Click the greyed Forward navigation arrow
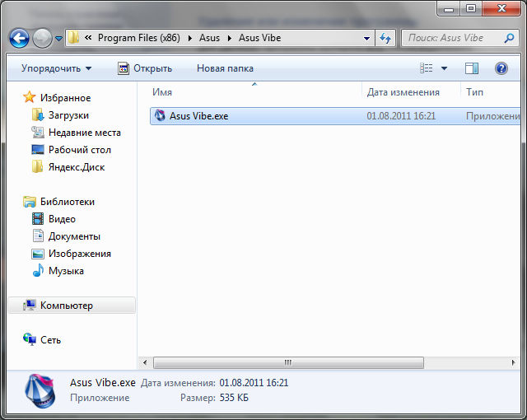The width and height of the screenshot is (527, 420). coord(42,38)
